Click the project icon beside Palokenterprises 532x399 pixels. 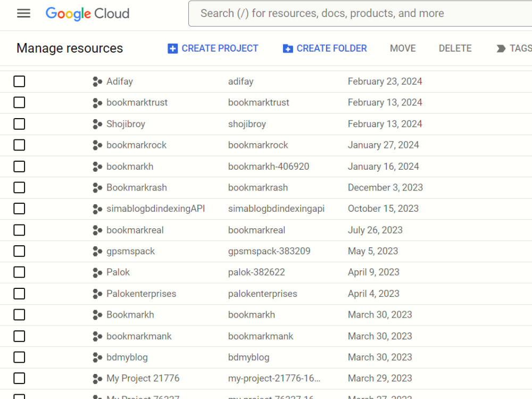(97, 294)
